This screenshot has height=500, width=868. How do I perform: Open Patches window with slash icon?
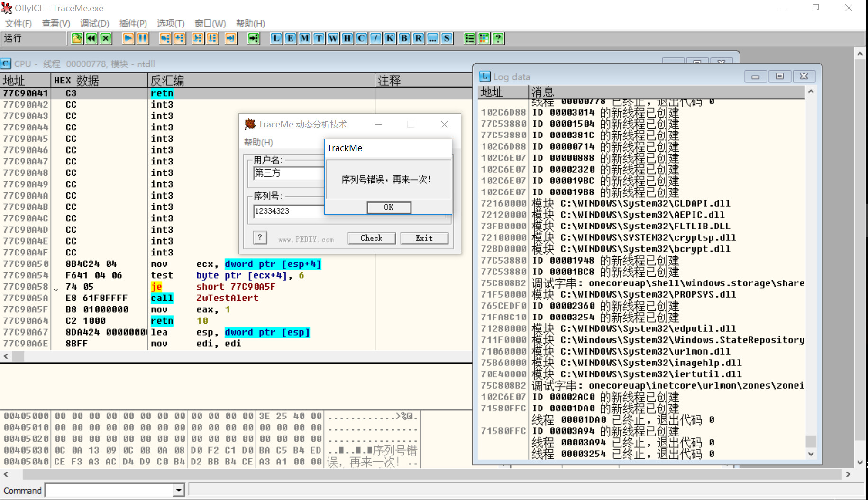pyautogui.click(x=376, y=38)
